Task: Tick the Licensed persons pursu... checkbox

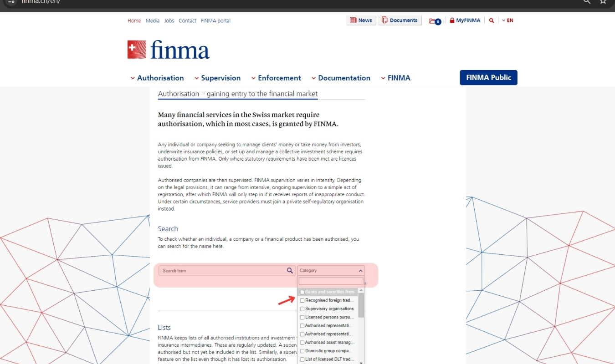Action: (302, 317)
